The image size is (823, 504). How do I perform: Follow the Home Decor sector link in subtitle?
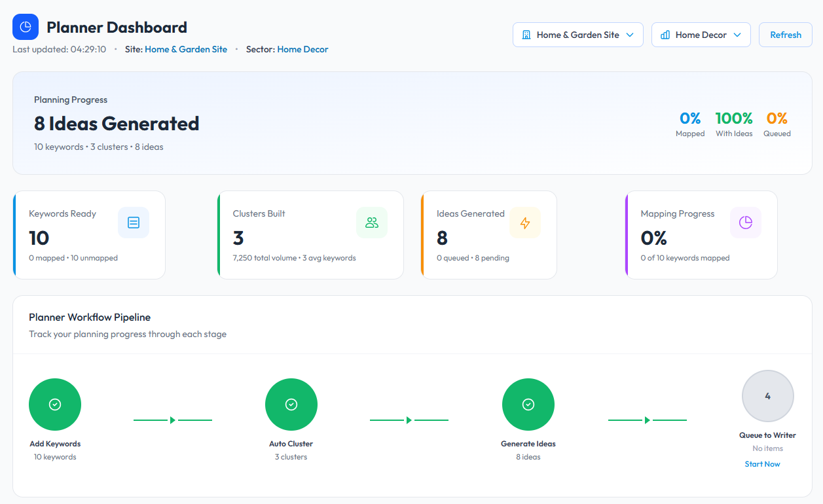pyautogui.click(x=302, y=49)
